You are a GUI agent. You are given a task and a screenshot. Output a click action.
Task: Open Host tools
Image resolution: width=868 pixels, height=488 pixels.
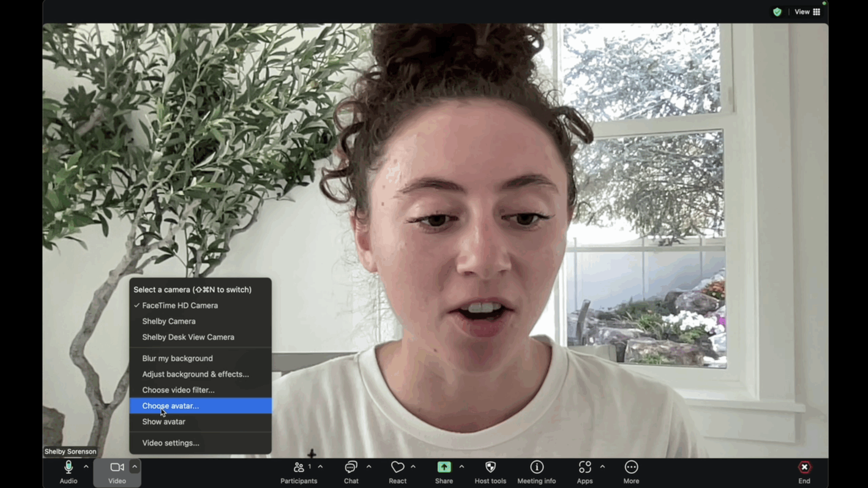click(490, 467)
